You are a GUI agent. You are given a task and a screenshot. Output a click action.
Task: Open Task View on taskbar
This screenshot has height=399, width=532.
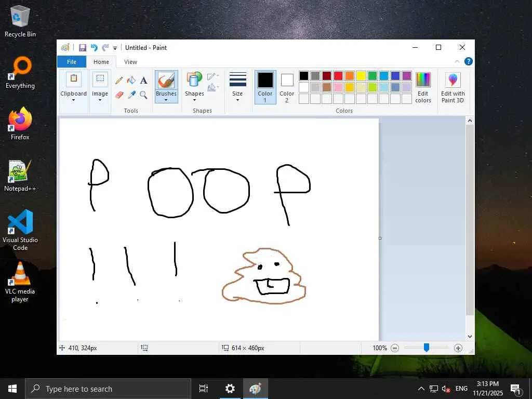point(204,389)
